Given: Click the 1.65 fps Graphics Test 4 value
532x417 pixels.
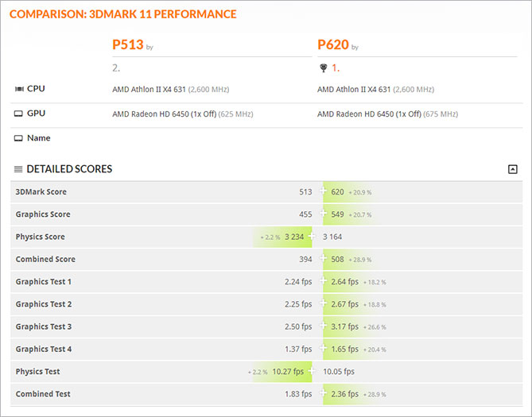Looking at the screenshot, I should coord(344,349).
